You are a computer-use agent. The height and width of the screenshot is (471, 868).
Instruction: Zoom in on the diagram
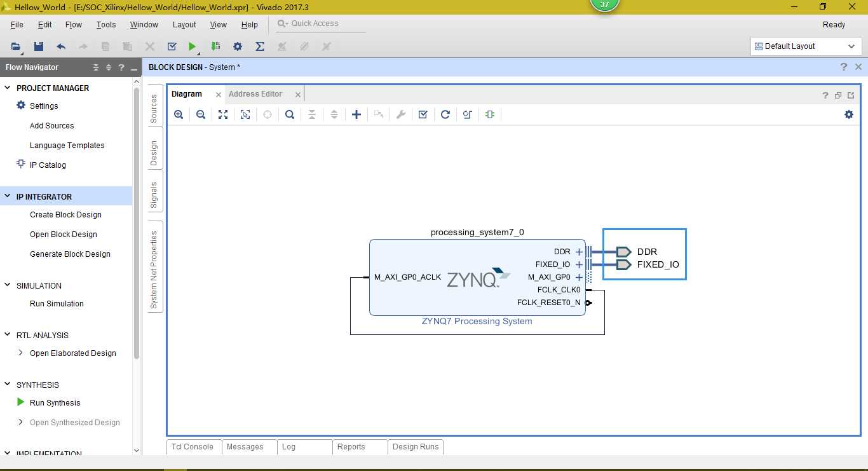point(179,114)
